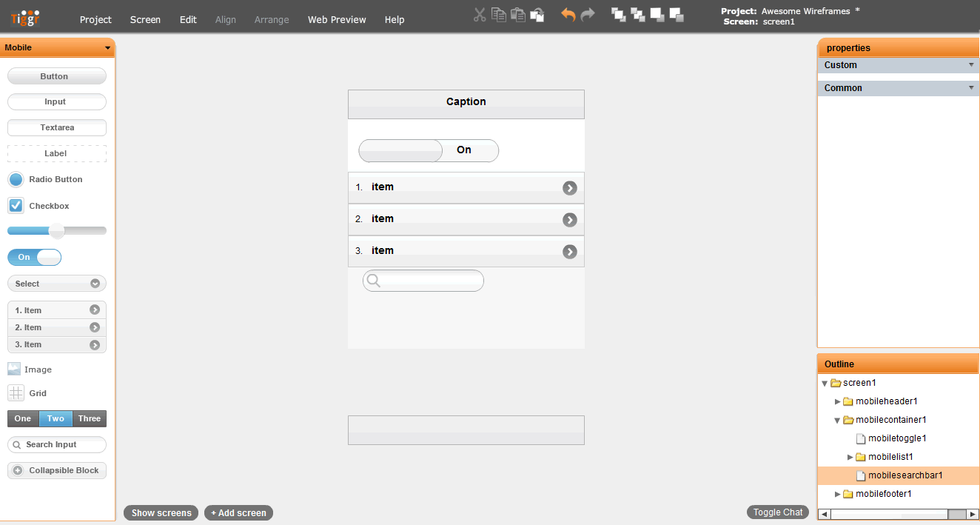This screenshot has width=980, height=525.
Task: Click the mobiletoggle1 file icon in Outline
Action: click(x=861, y=438)
